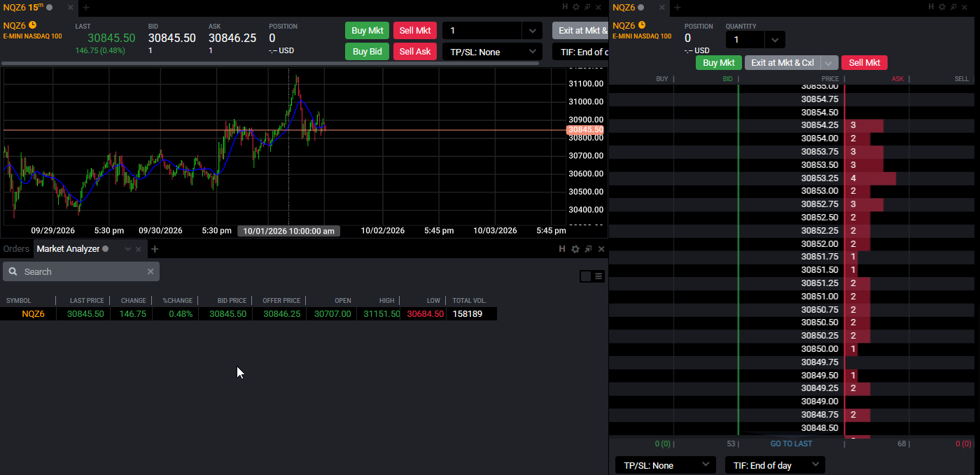Switch to the Orders tab
Screen dimensions: 980x475
[x=16, y=249]
